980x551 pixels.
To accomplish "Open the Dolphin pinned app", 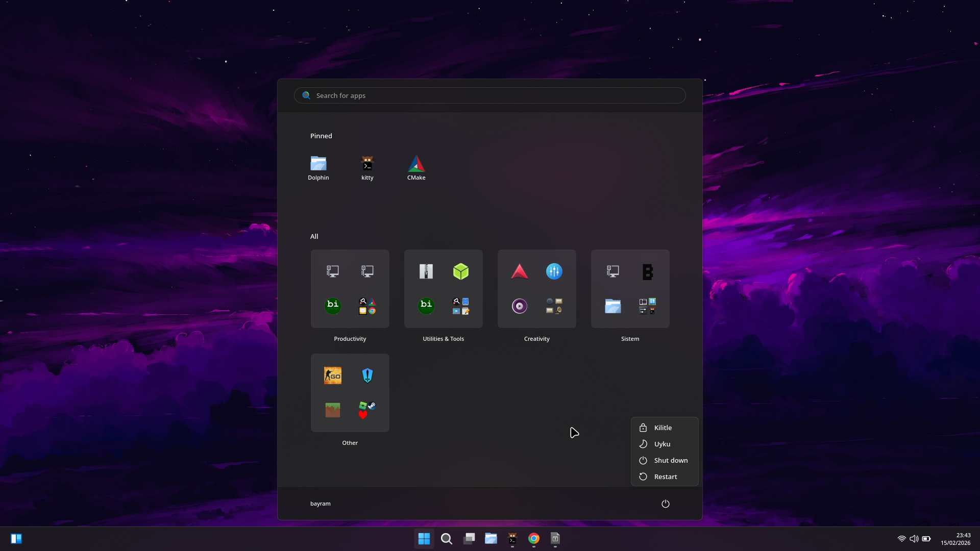I will tap(318, 167).
